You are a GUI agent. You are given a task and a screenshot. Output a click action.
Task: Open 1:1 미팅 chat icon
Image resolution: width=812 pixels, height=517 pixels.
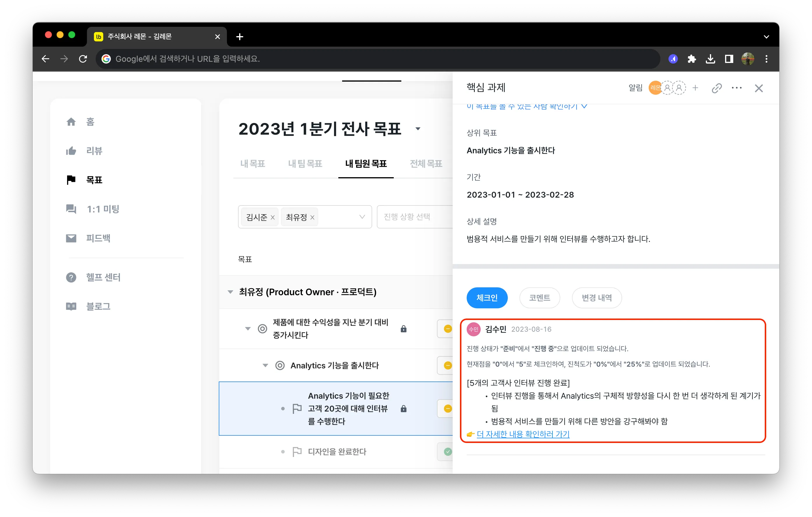coord(71,209)
